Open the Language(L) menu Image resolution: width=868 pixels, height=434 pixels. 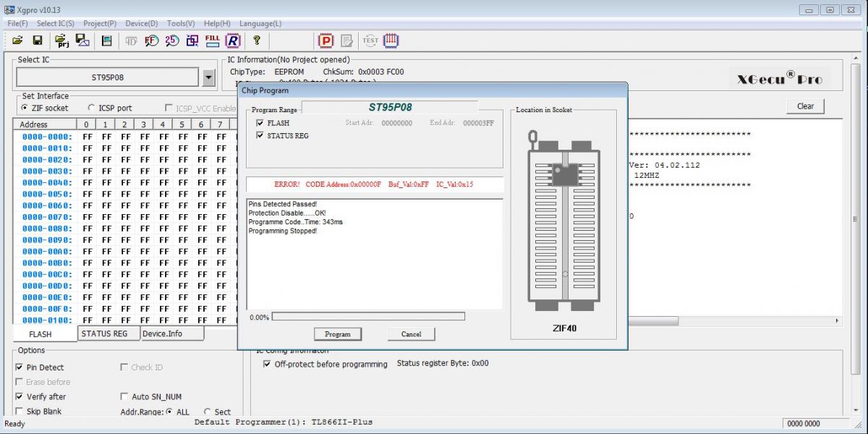(260, 24)
